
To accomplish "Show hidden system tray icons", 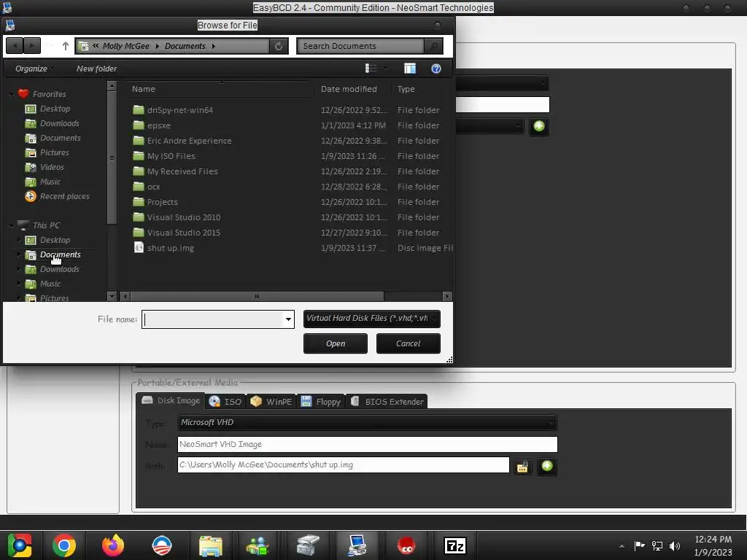I will tap(622, 545).
